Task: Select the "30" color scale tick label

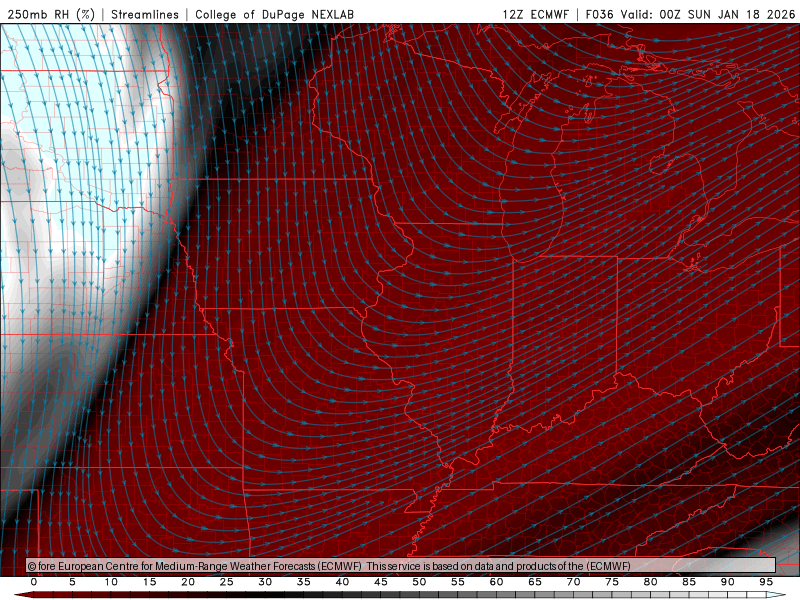Action: click(265, 582)
